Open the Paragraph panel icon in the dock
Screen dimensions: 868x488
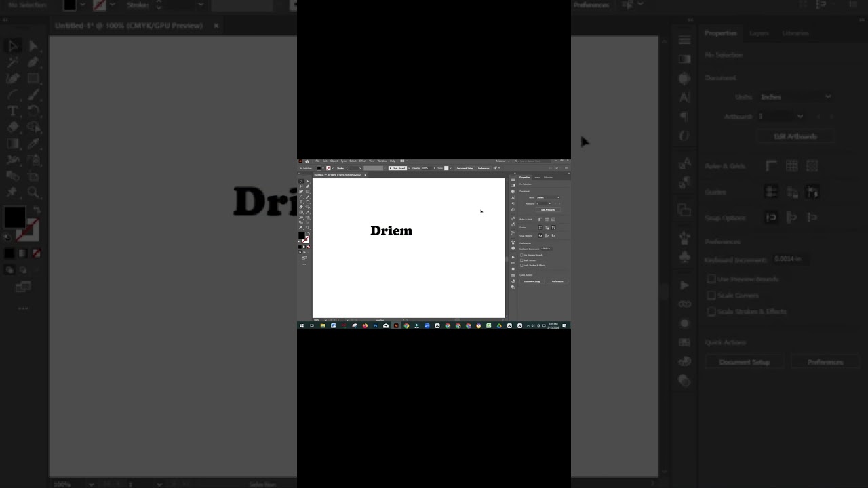513,203
